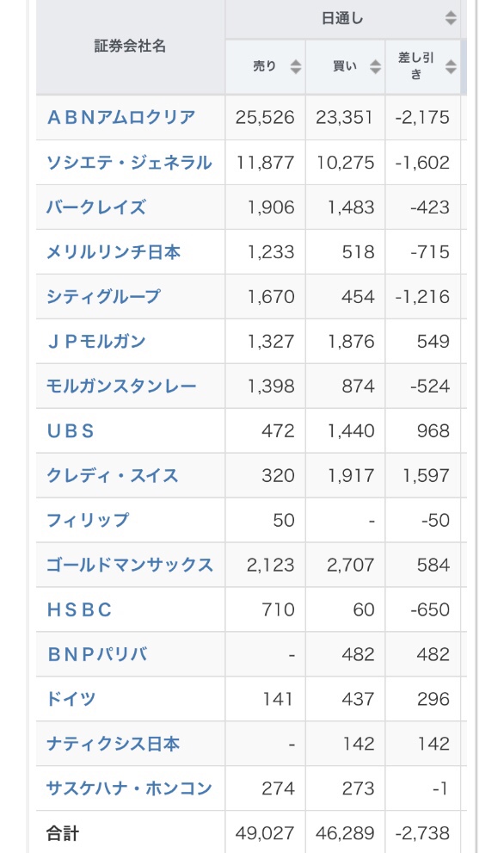The height and width of the screenshot is (853, 504).
Task: Click the シティグループ link
Action: click(103, 296)
